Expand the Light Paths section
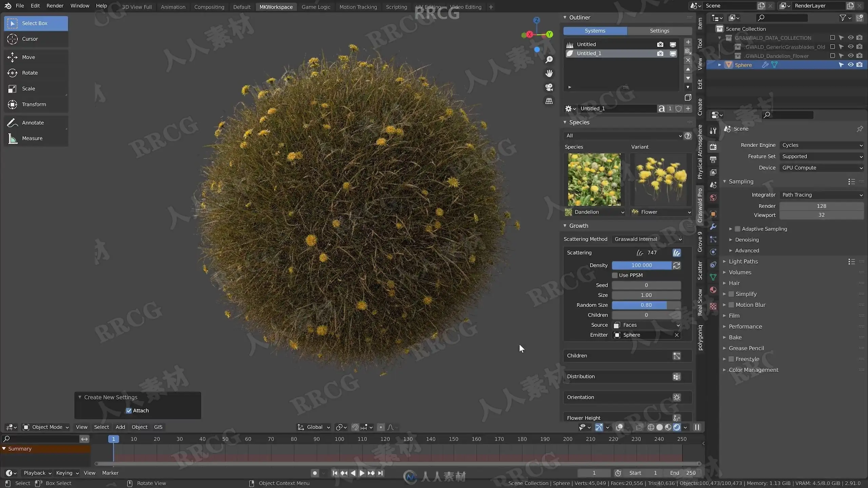This screenshot has width=868, height=488. pos(743,261)
